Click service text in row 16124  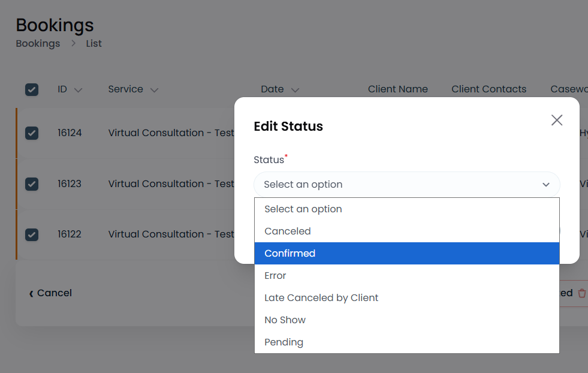pos(171,133)
